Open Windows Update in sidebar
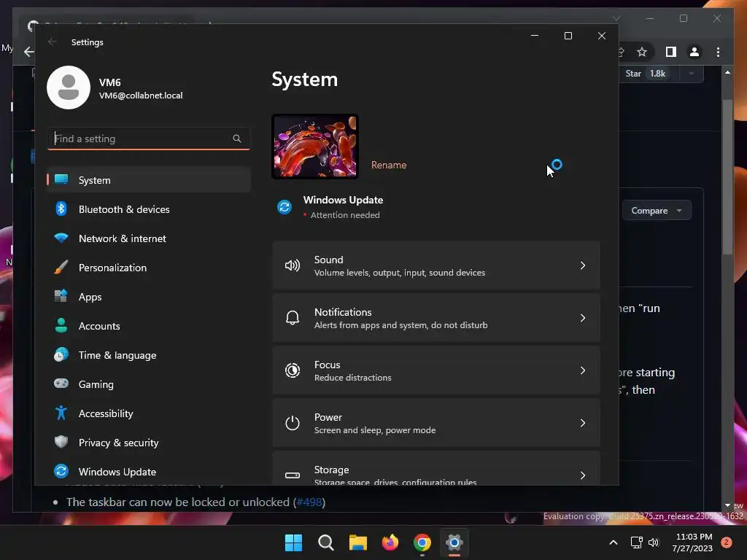This screenshot has width=747, height=560. pyautogui.click(x=149, y=472)
